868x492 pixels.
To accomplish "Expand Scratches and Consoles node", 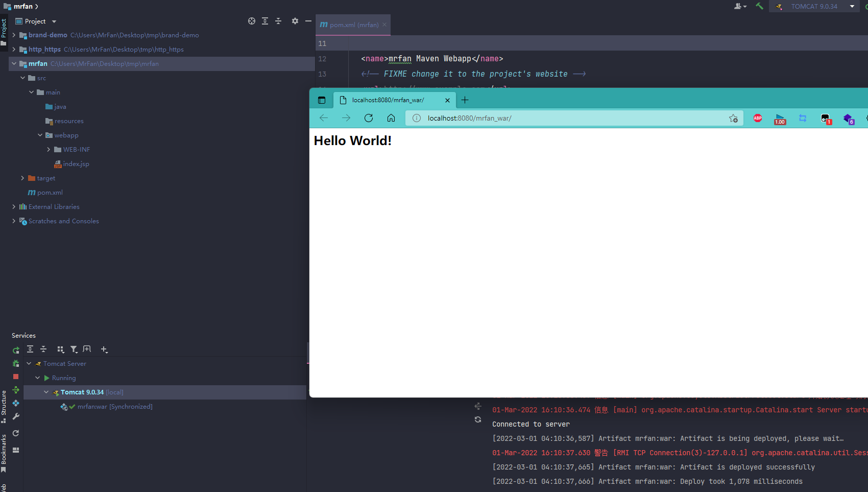I will 14,221.
